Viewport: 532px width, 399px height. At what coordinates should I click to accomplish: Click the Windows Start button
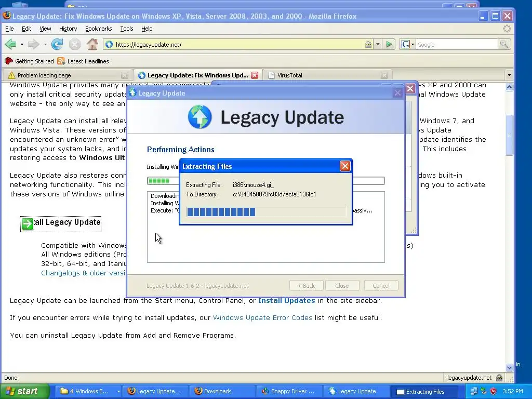(24, 391)
